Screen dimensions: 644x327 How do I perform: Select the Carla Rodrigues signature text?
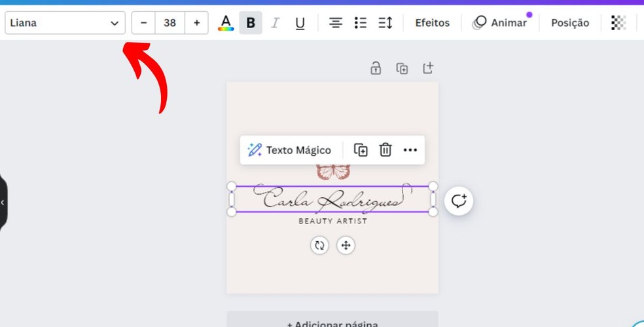click(x=332, y=199)
